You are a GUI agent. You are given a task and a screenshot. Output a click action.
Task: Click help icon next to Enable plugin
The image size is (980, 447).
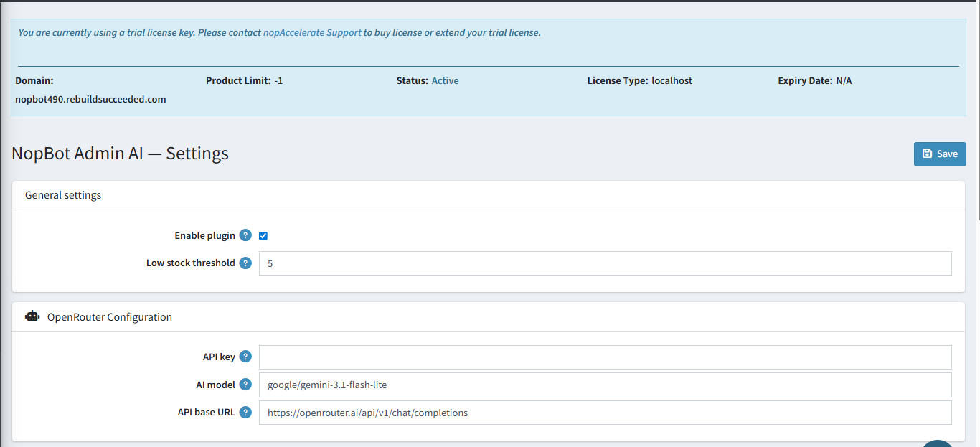pyautogui.click(x=245, y=235)
